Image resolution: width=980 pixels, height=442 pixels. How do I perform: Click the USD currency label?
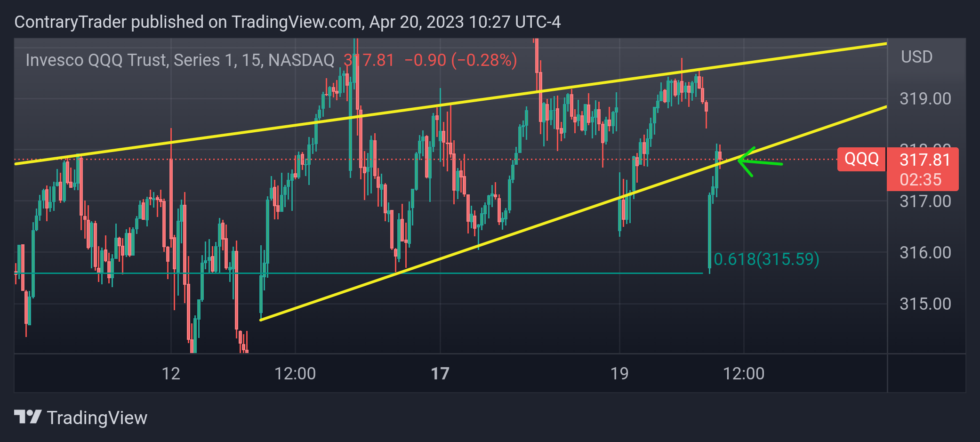click(916, 57)
